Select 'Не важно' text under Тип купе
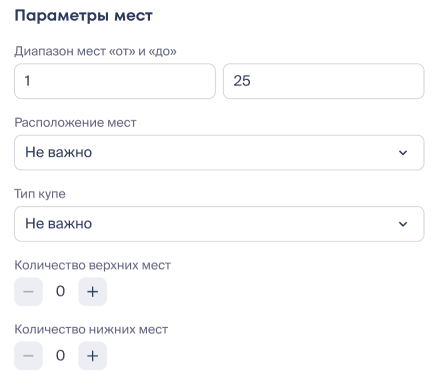Viewport: 438px width, 387px height. point(59,224)
